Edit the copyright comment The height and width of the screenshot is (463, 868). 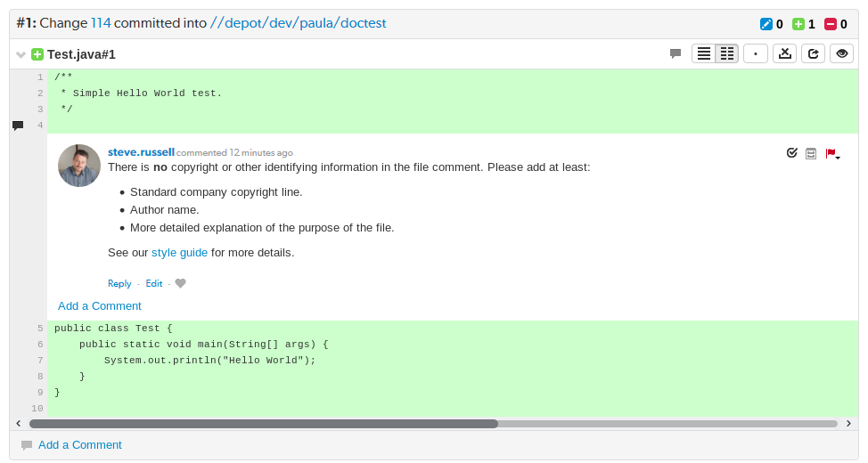pos(154,284)
